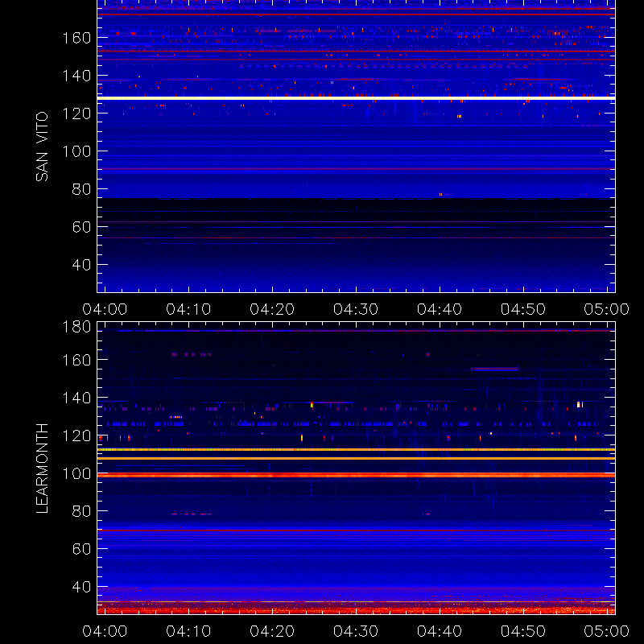This screenshot has height=644, width=644.
Task: Choose the 04:40 time label beneath Learmonth plot
Action: (x=440, y=631)
